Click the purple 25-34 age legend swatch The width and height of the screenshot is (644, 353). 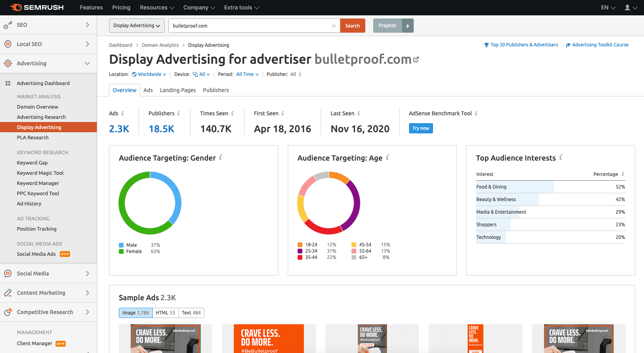(x=300, y=251)
